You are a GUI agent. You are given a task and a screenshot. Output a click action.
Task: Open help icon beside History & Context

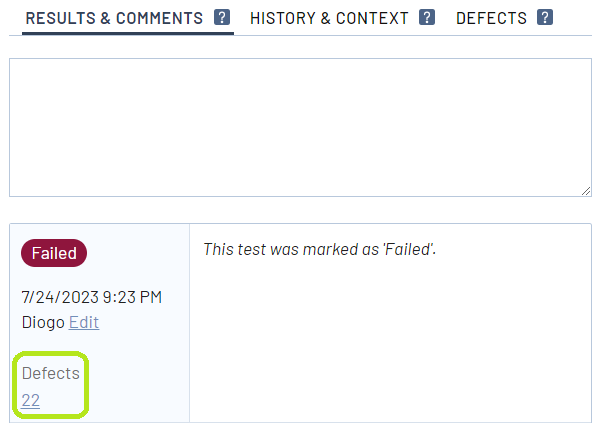[x=427, y=18]
